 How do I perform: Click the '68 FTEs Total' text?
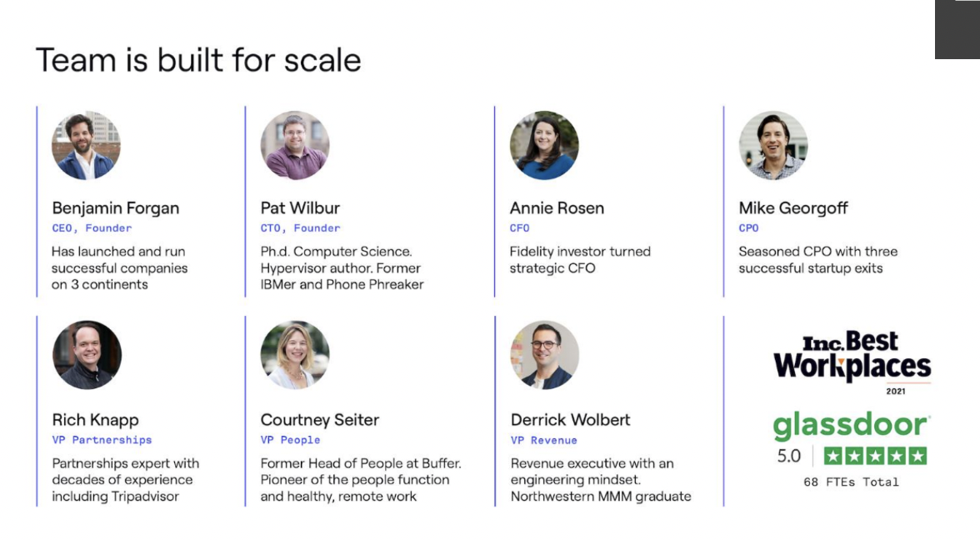pyautogui.click(x=851, y=482)
